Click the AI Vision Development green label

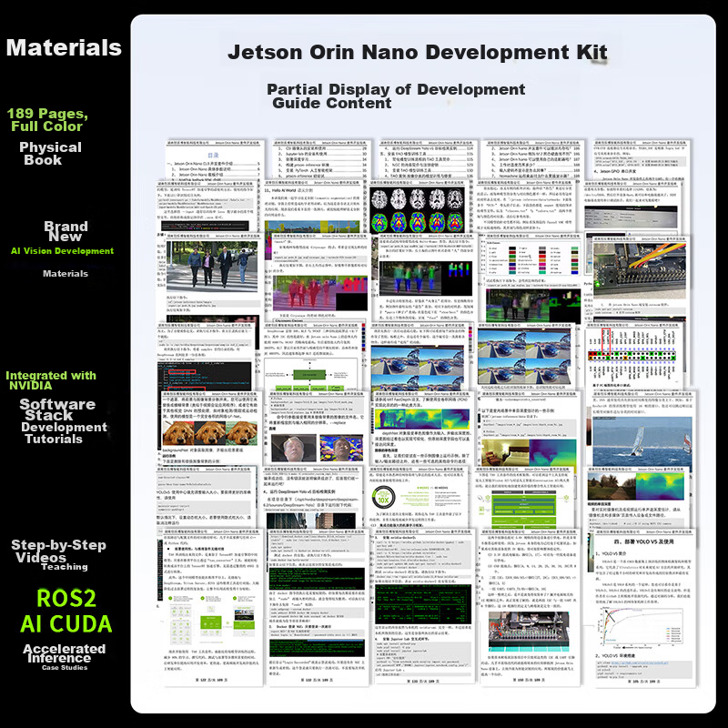pos(62,251)
